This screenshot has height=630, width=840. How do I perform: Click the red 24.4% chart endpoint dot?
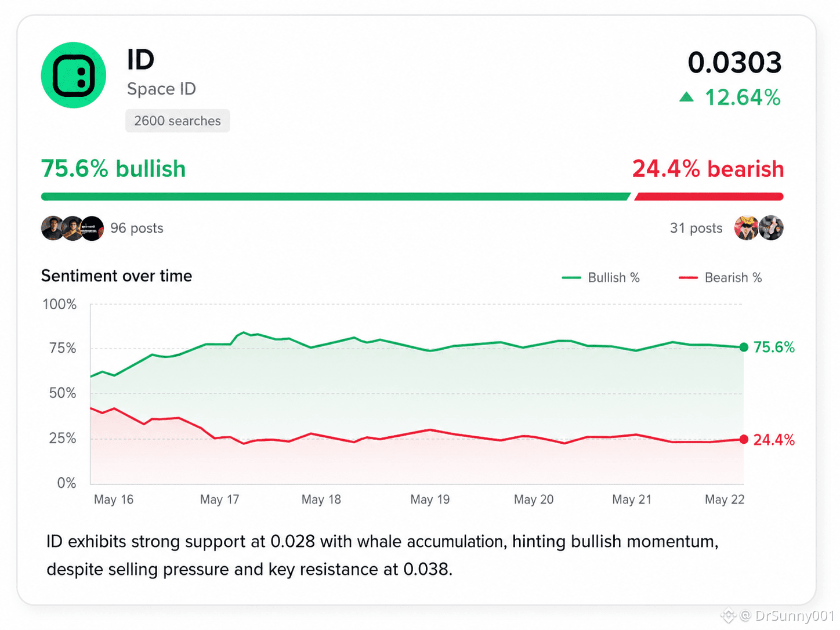coord(744,439)
